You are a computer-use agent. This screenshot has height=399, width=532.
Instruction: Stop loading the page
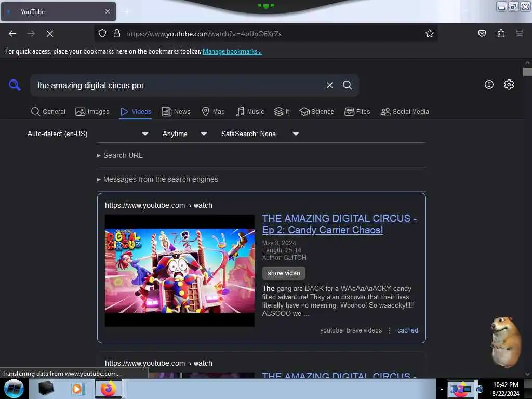(x=49, y=34)
